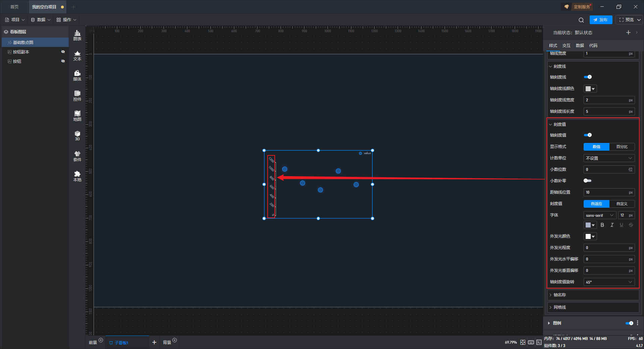The width and height of the screenshot is (644, 349).
Task: Select 数值 display format
Action: (x=596, y=147)
